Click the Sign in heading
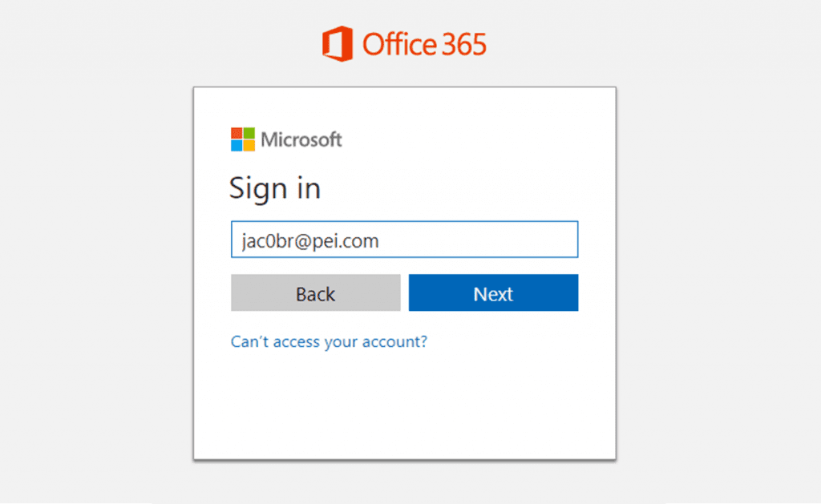Viewport: 821px width, 504px height. tap(275, 188)
